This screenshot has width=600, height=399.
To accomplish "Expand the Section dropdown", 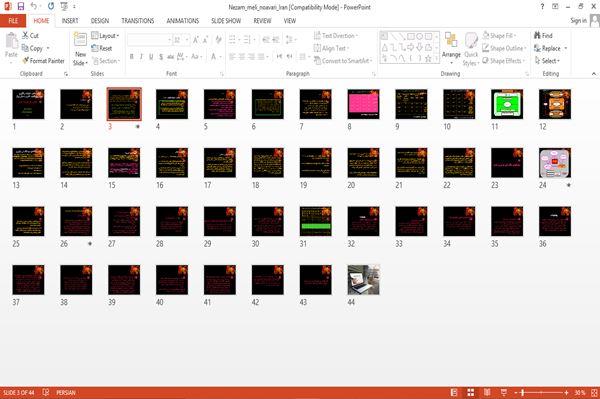I will tap(106, 61).
